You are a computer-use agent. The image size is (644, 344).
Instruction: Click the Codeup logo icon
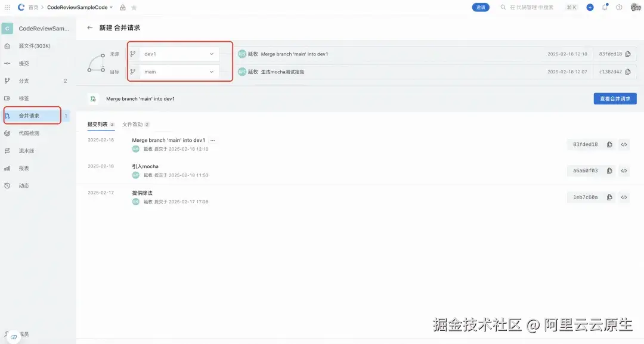click(21, 7)
